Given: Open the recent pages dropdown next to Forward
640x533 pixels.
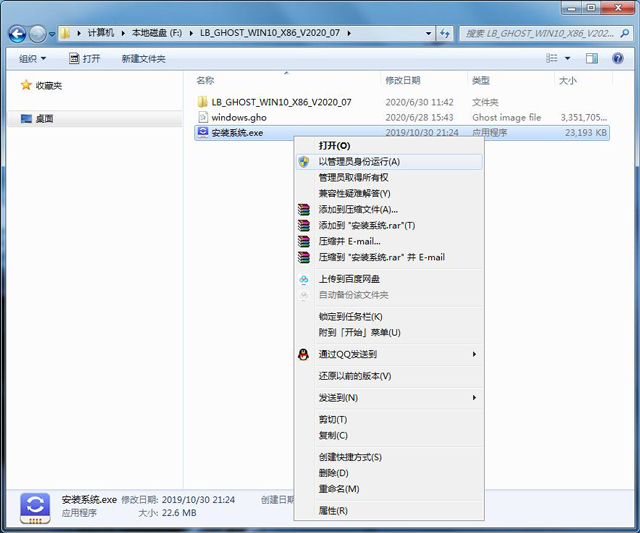Looking at the screenshot, I should coord(52,34).
